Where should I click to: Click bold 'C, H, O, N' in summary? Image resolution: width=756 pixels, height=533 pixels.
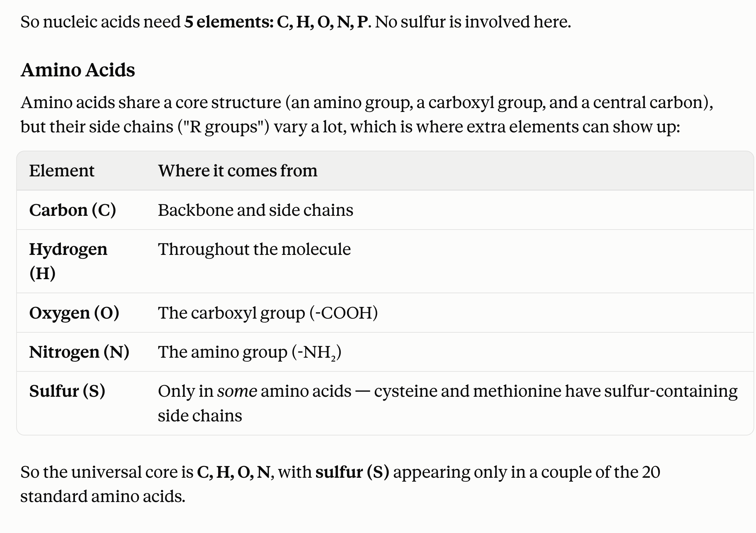coord(234,472)
